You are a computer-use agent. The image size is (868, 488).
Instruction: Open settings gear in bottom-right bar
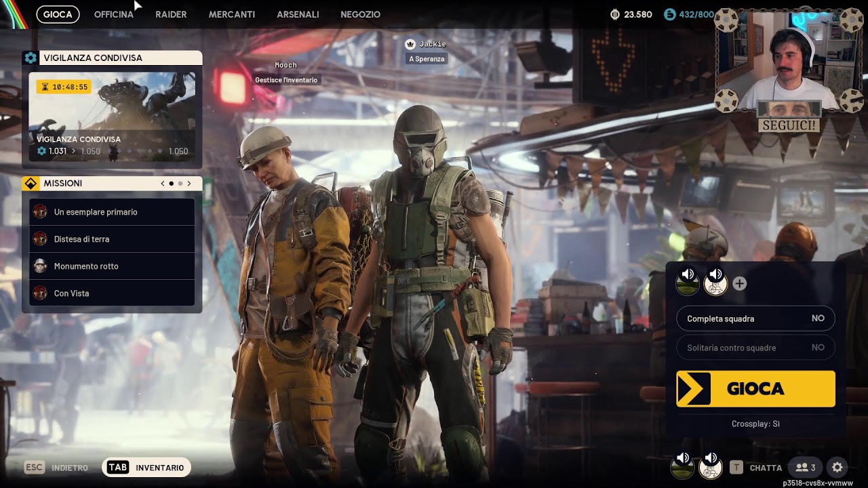click(837, 467)
